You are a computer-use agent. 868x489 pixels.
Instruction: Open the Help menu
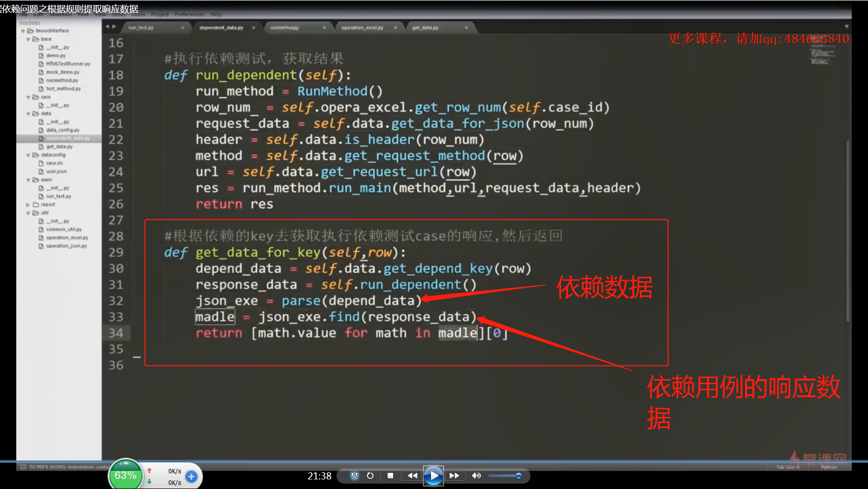[x=216, y=15]
